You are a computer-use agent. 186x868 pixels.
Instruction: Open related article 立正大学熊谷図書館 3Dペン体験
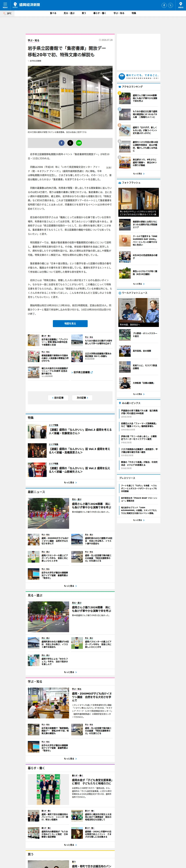pyautogui.click(x=92, y=356)
